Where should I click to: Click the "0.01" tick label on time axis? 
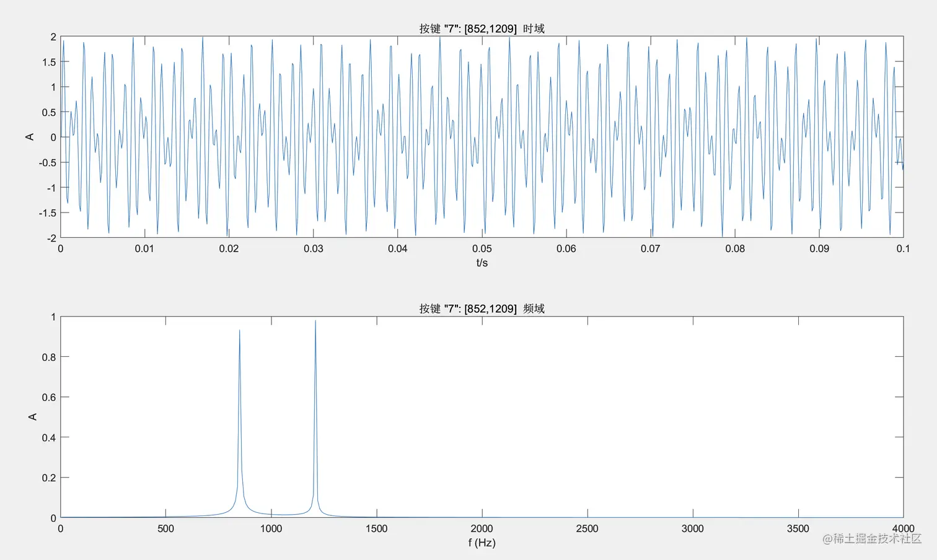pyautogui.click(x=144, y=248)
